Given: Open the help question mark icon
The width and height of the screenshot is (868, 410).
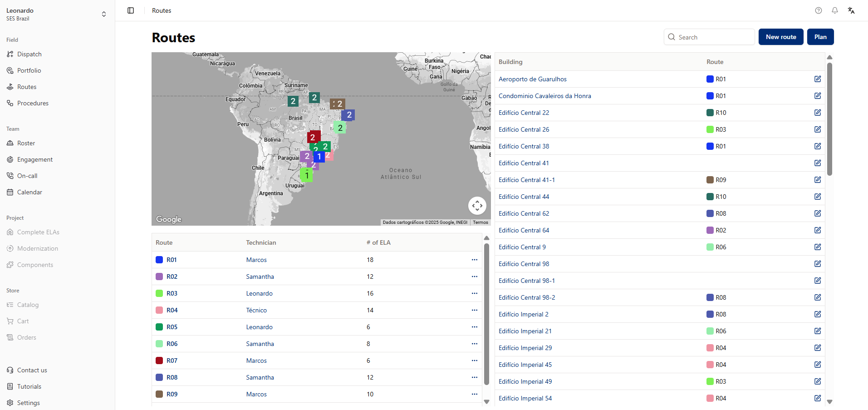Looking at the screenshot, I should pos(818,10).
